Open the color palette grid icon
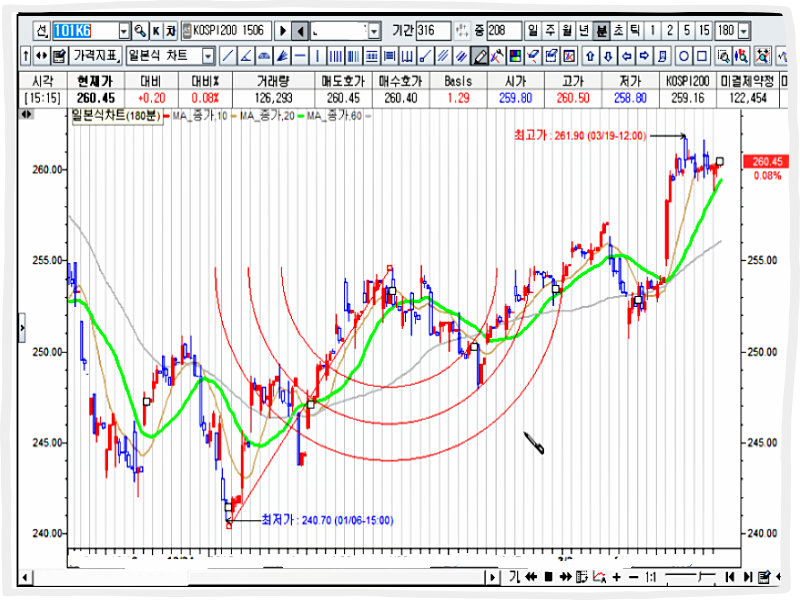The height and width of the screenshot is (600, 800). tap(515, 56)
